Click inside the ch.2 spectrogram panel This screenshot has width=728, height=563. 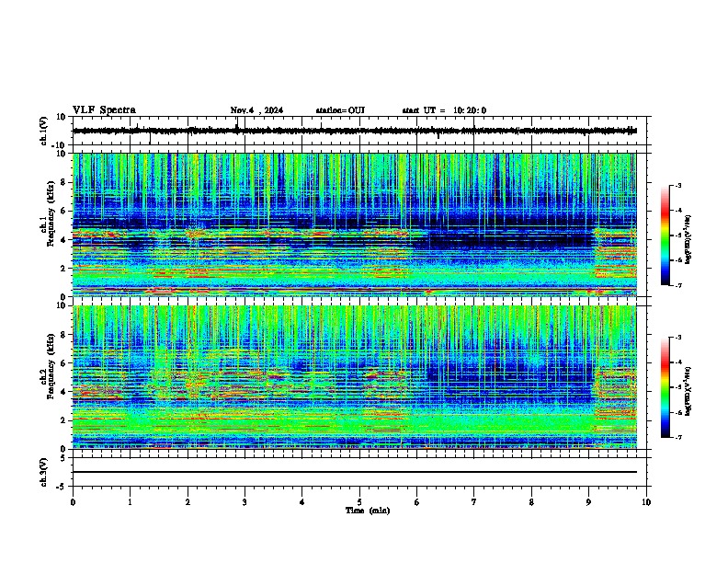(355, 377)
